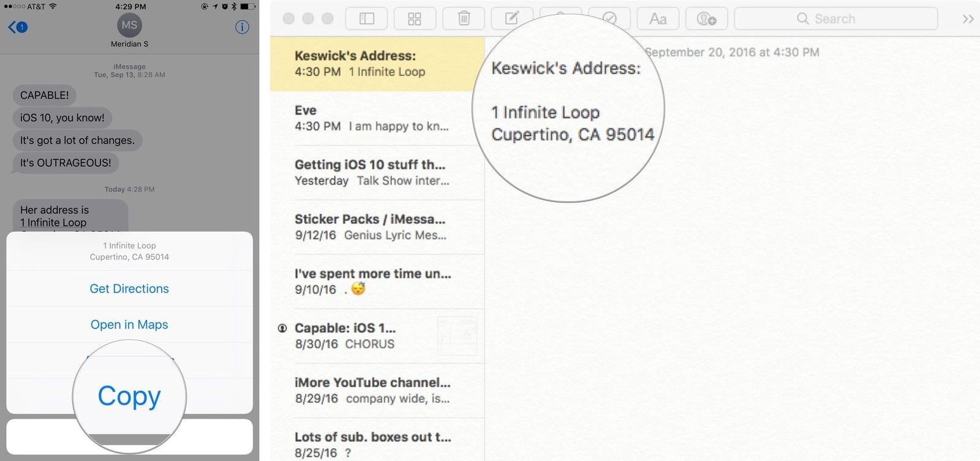The image size is (980, 461).
Task: Choose Get Directions in action sheet
Action: click(x=129, y=289)
